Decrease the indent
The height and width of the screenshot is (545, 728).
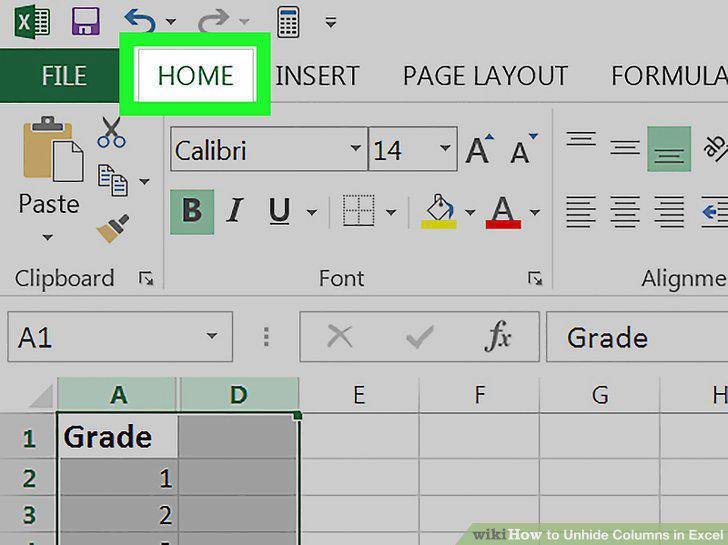coord(715,212)
